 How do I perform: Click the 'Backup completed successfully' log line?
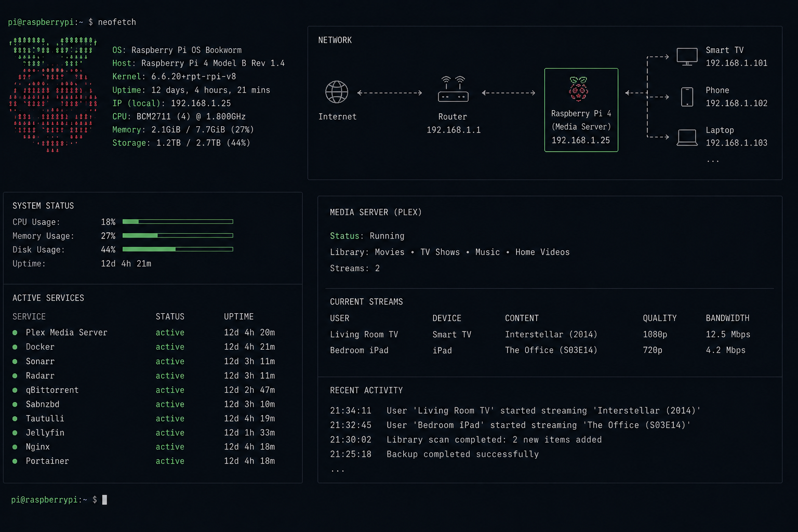pos(462,455)
